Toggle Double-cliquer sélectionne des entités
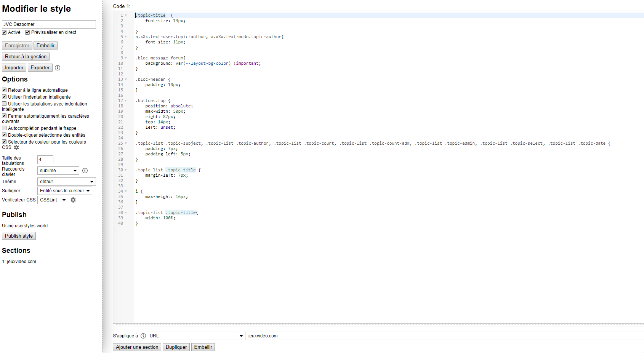The image size is (644, 353). click(4, 135)
